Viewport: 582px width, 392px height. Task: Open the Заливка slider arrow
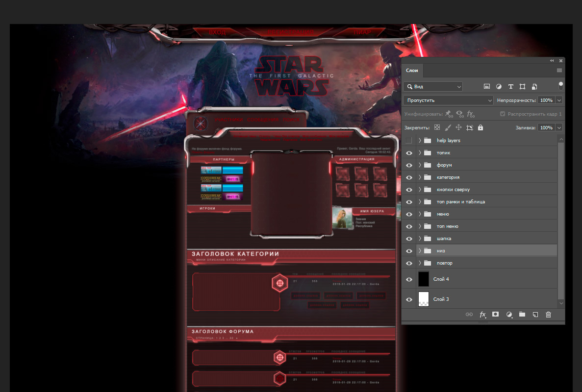click(x=559, y=127)
